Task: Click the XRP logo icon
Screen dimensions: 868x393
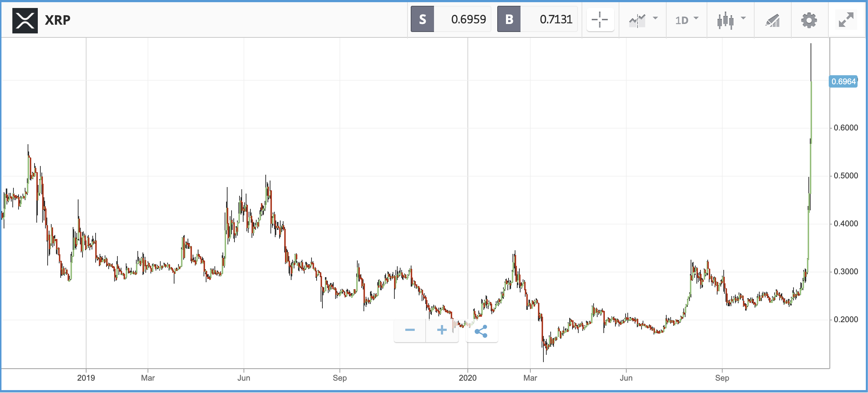Action: pos(25,20)
